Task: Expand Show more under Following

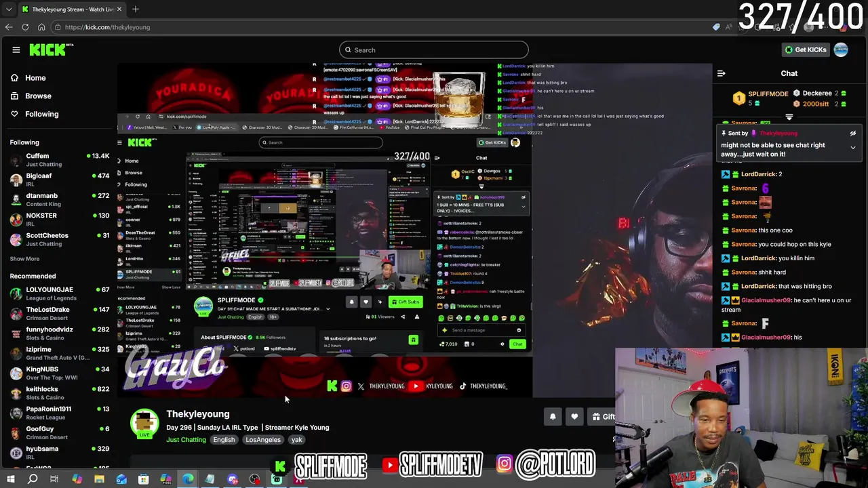Action: [x=24, y=259]
